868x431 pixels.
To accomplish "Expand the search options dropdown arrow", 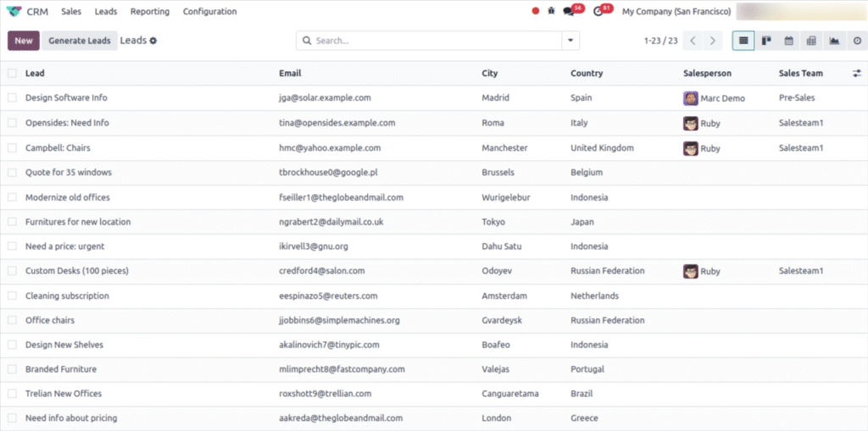I will click(570, 41).
